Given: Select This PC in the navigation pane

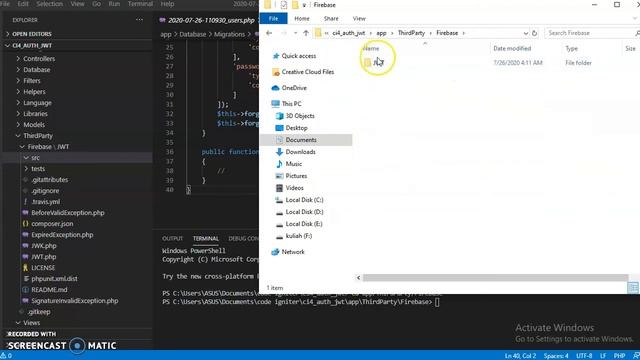Looking at the screenshot, I should [x=291, y=104].
